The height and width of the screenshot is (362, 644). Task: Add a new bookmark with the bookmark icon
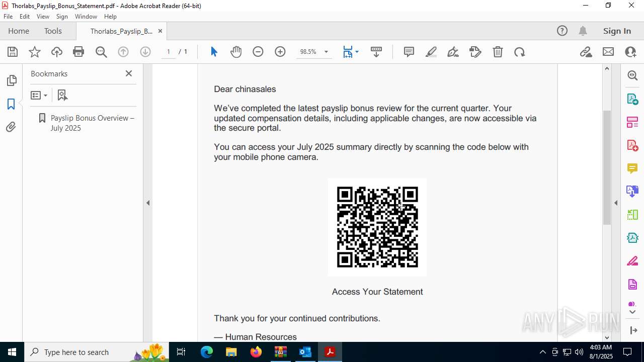click(x=62, y=95)
